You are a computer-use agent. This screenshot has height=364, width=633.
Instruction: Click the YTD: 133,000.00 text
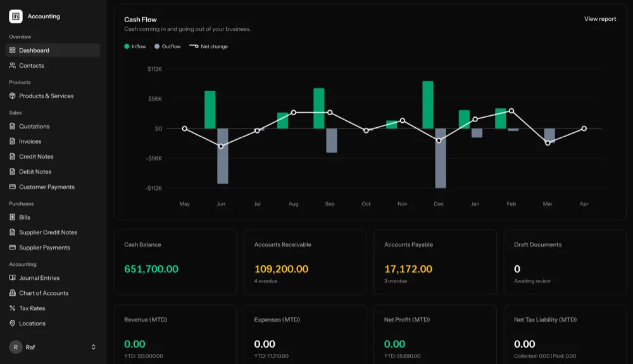tap(144, 356)
